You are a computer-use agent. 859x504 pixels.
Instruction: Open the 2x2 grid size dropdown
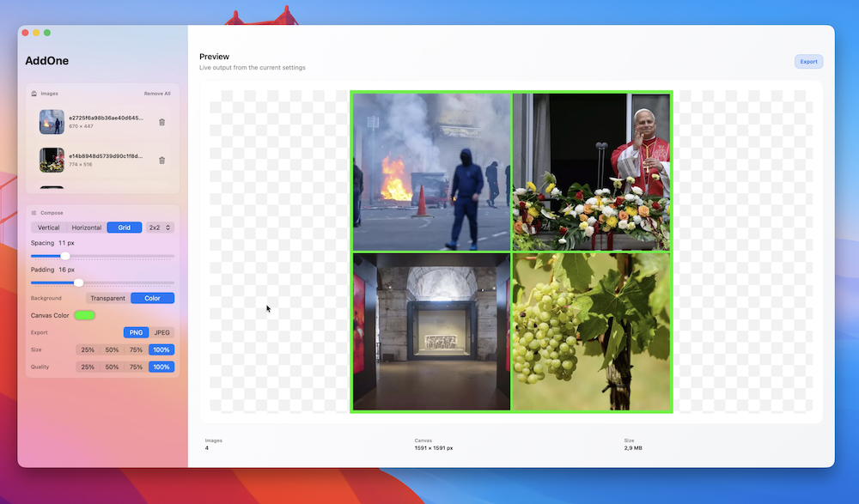pyautogui.click(x=160, y=228)
